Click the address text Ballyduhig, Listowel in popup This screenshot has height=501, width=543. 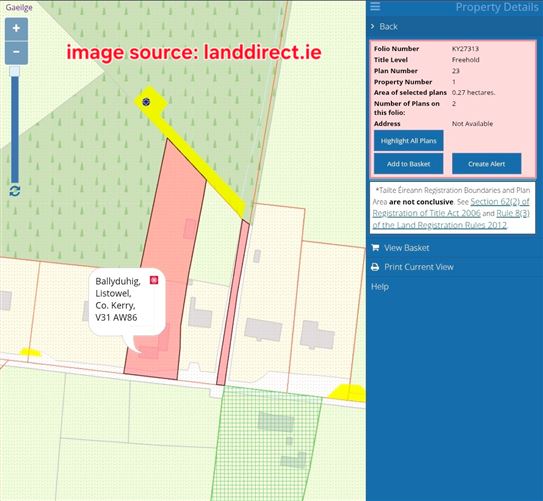118,287
